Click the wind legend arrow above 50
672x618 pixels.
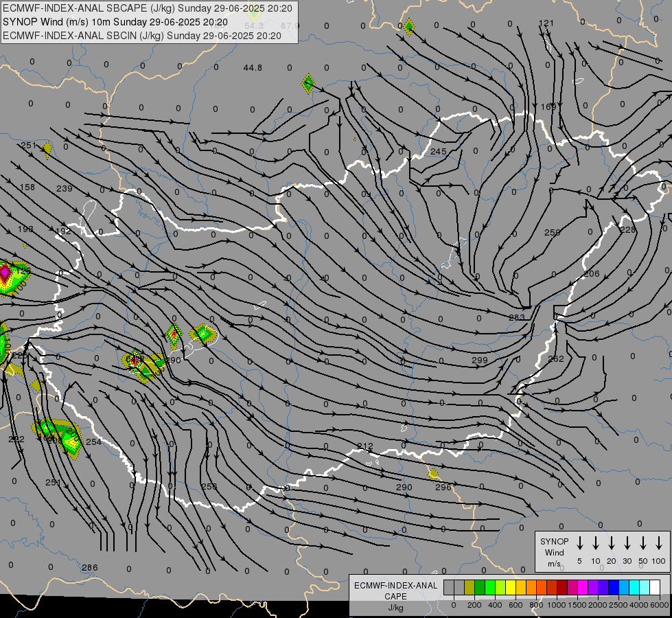(x=643, y=543)
